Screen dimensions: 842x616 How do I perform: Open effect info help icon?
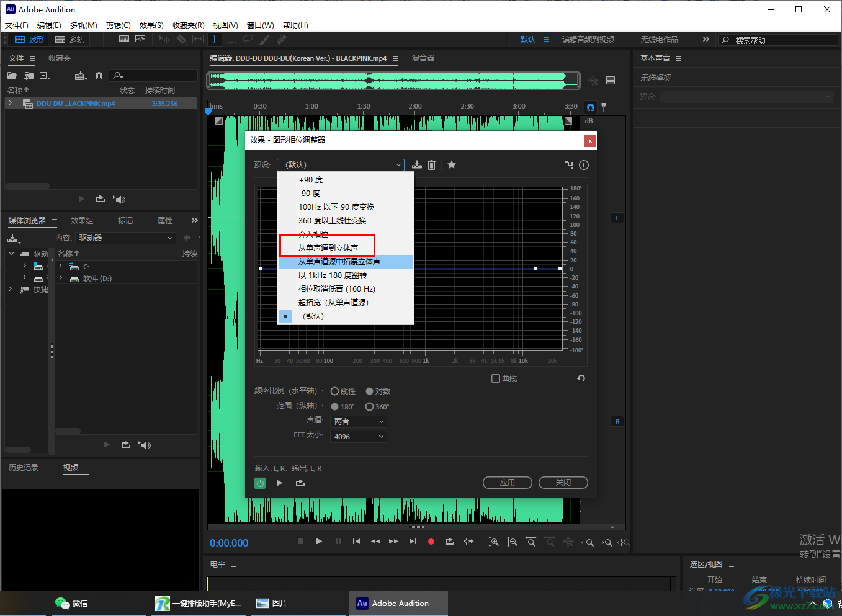[584, 165]
